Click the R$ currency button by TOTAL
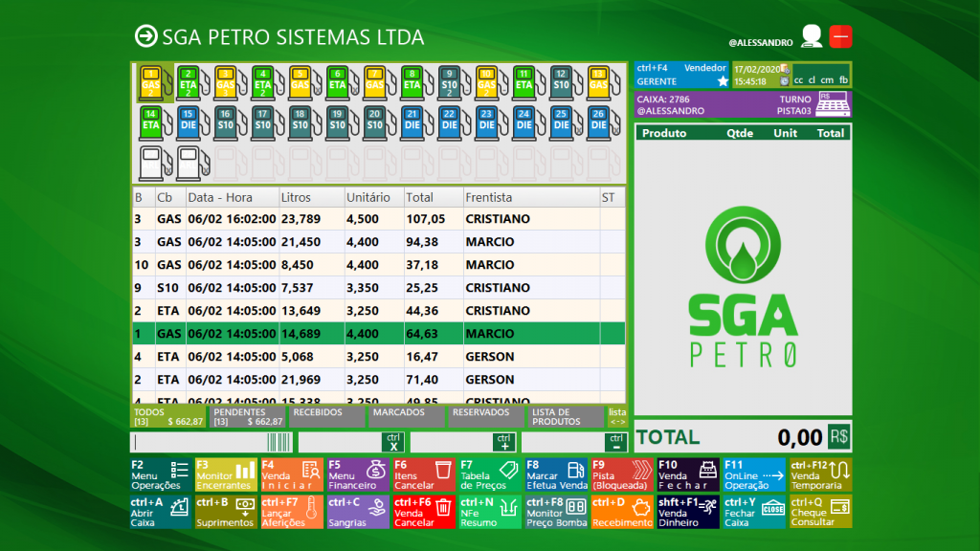Viewport: 980px width, 551px height. (x=838, y=436)
